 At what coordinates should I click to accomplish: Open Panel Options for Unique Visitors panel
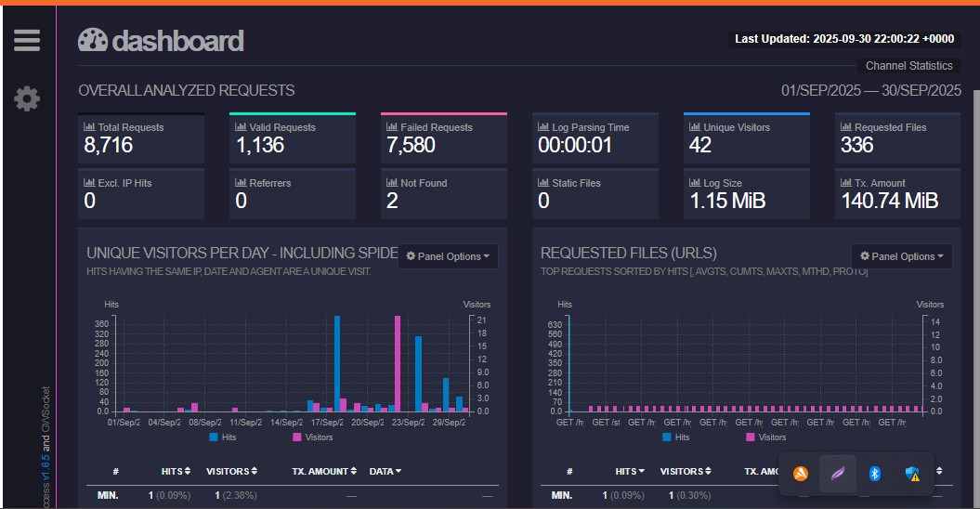point(448,256)
